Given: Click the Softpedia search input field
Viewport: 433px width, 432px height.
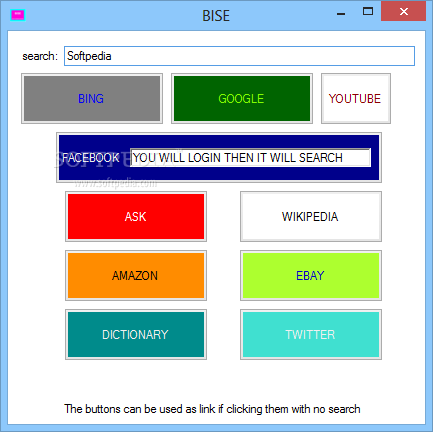Looking at the screenshot, I should pyautogui.click(x=239, y=56).
